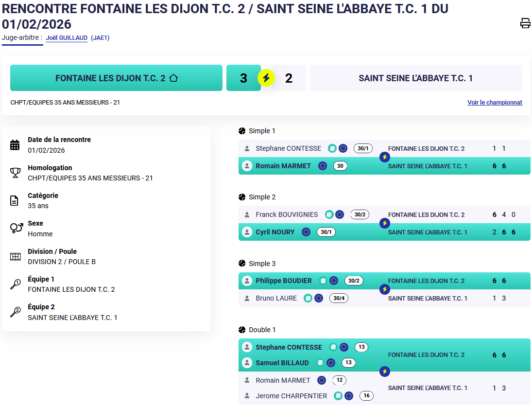Click the gender symbol icon beside Sexe
532x408 pixels.
click(x=16, y=228)
